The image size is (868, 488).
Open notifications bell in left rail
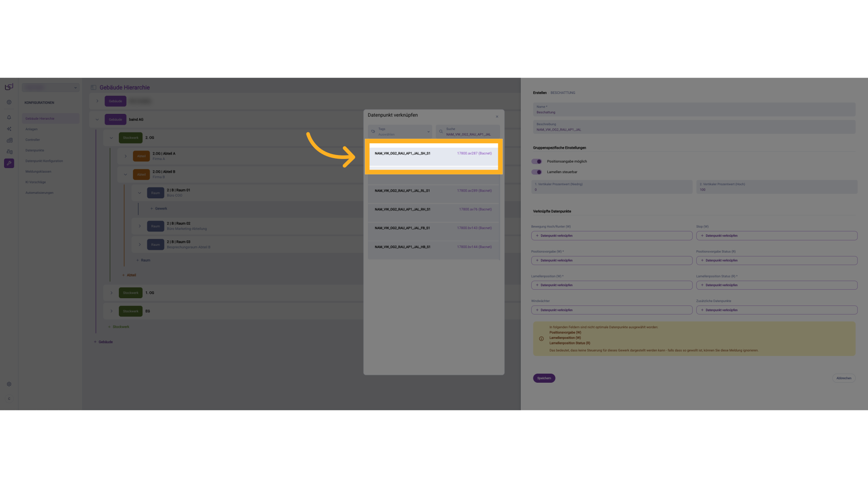pos(9,117)
